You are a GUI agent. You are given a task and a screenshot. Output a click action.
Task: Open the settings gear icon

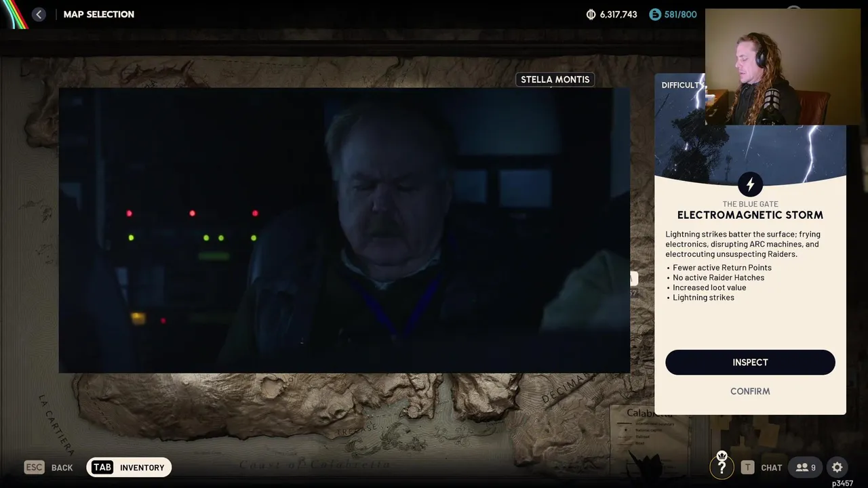(x=837, y=467)
